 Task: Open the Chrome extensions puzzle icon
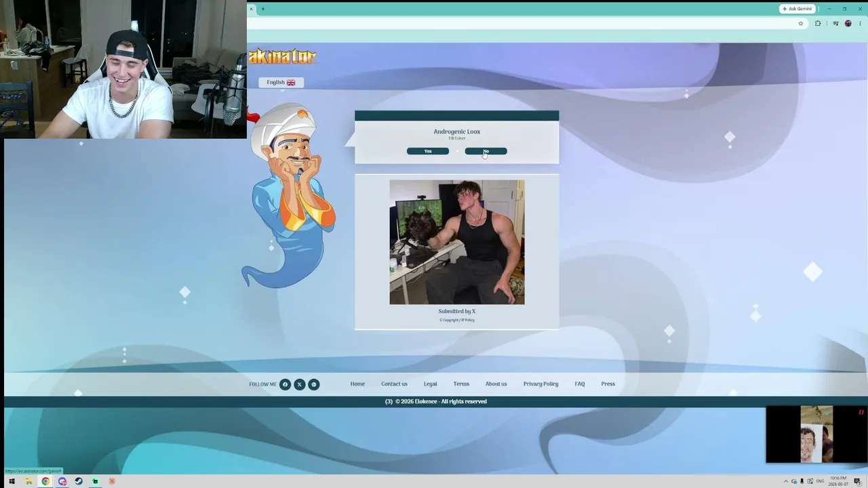coord(818,24)
